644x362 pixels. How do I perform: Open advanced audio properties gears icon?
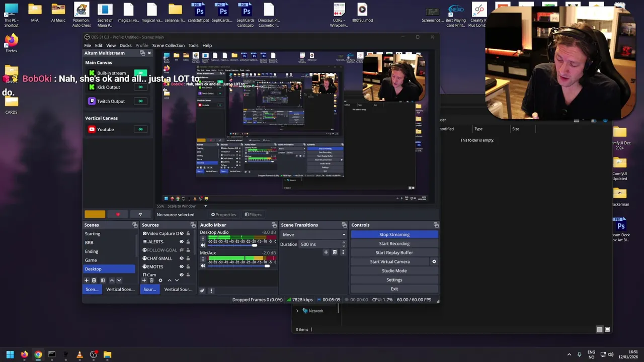(202, 290)
